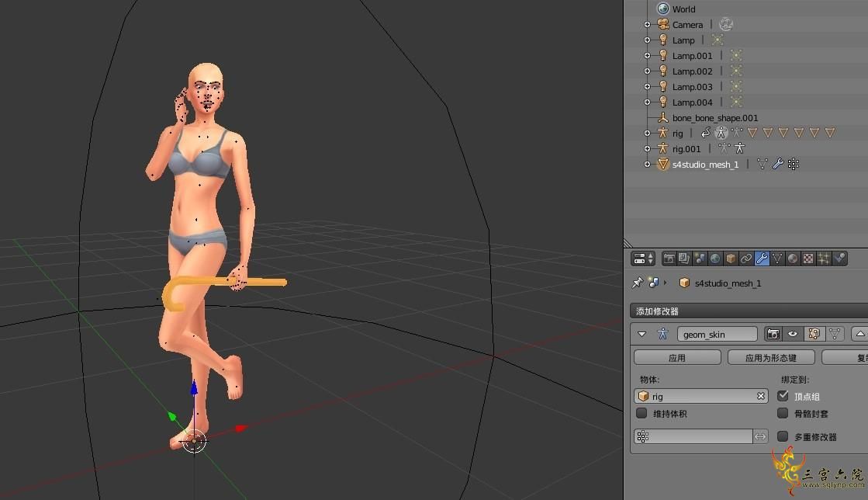Click the lamp data icon beside Lamp
868x500 pixels.
coord(718,40)
